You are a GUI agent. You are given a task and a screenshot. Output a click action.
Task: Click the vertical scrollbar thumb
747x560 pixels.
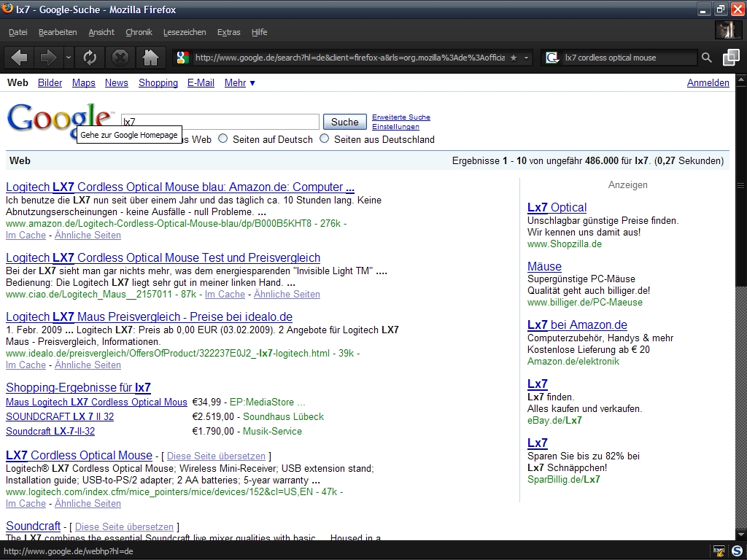(x=741, y=186)
